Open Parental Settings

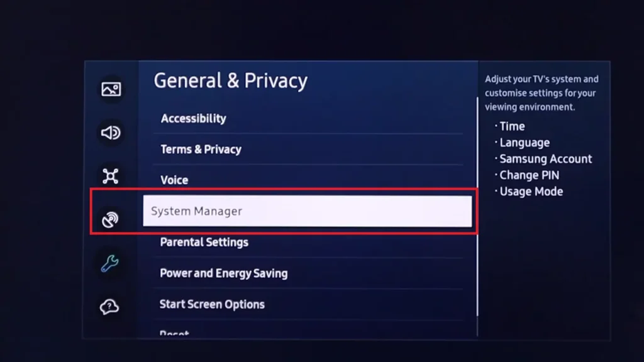pyautogui.click(x=308, y=242)
